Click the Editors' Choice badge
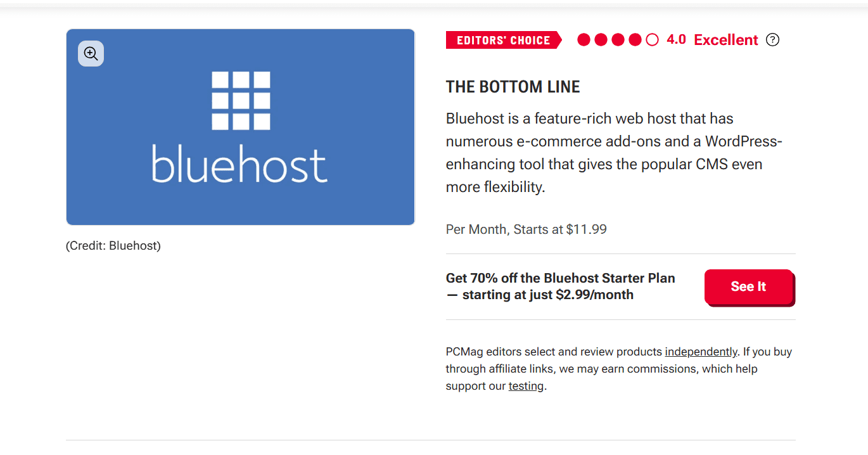The width and height of the screenshot is (868, 455). point(503,40)
